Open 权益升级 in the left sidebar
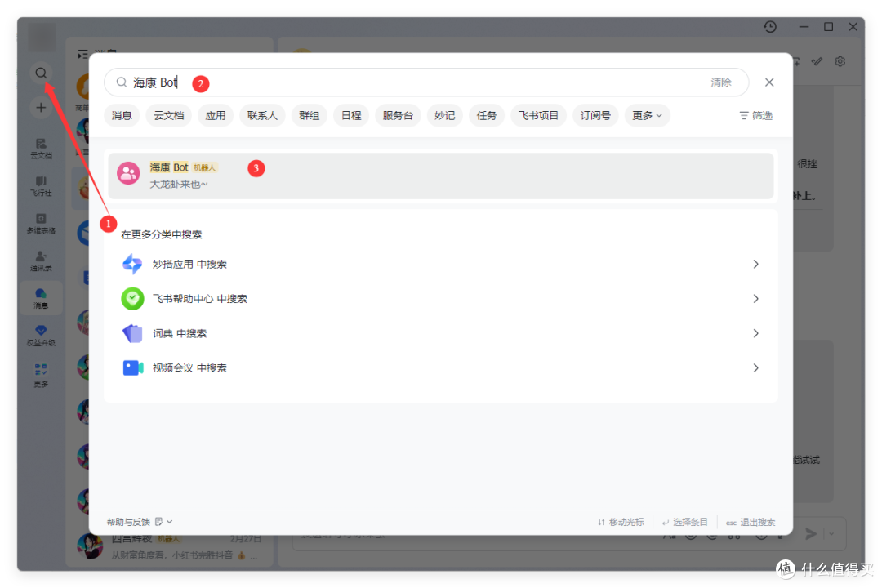This screenshot has height=588, width=882. click(41, 336)
